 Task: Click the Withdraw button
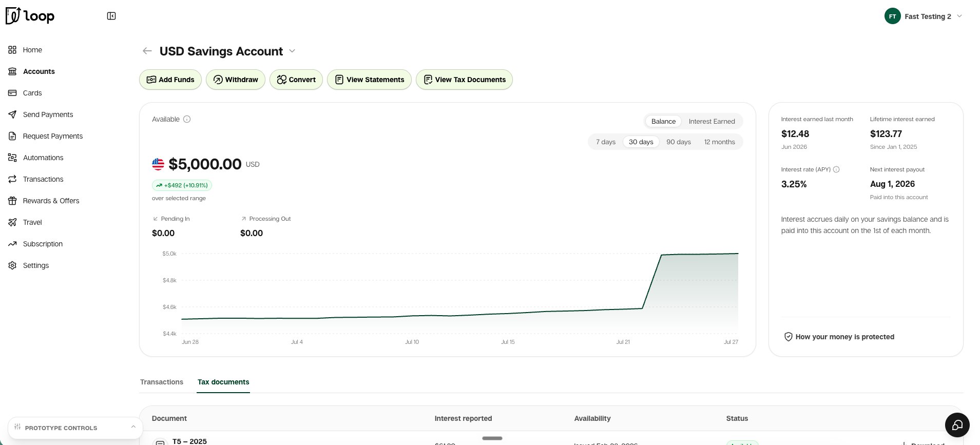pos(236,80)
